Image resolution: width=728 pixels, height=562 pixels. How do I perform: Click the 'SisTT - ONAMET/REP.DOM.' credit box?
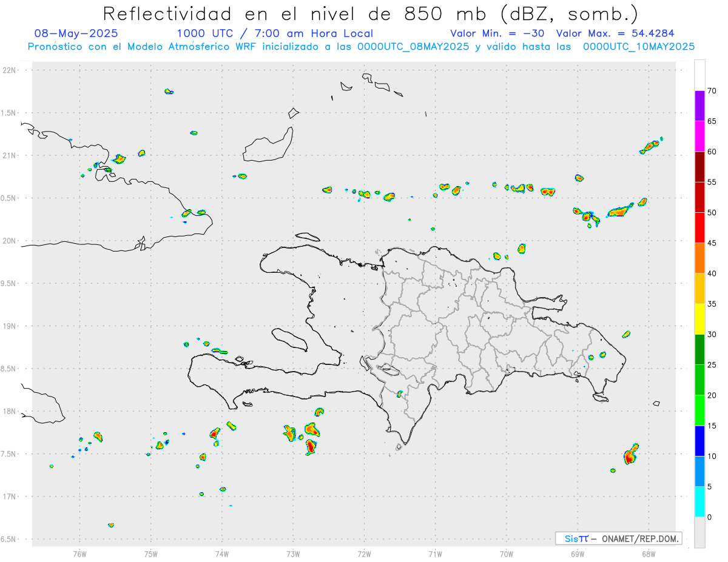[x=618, y=538]
